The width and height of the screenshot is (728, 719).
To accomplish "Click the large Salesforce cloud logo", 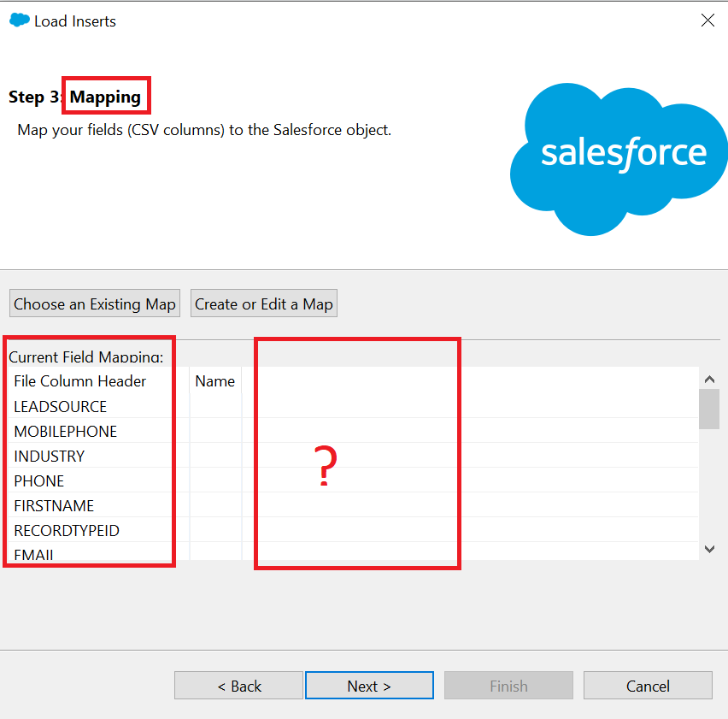I will tap(619, 159).
